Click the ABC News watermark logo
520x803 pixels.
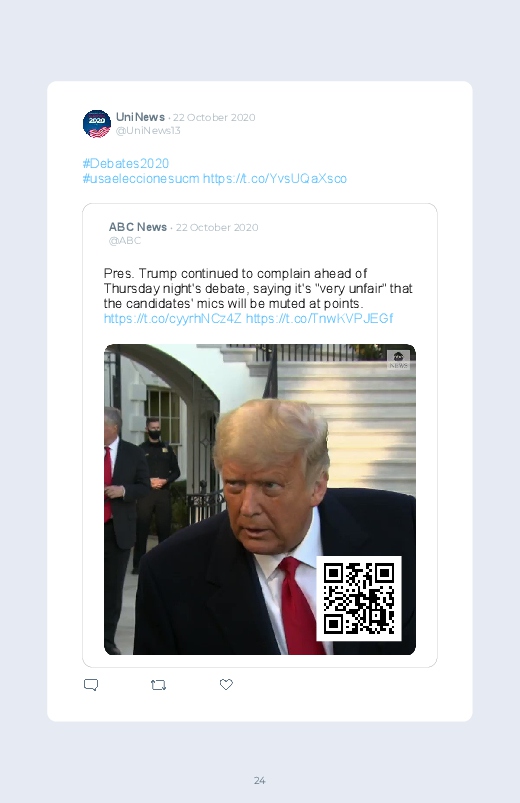[398, 359]
